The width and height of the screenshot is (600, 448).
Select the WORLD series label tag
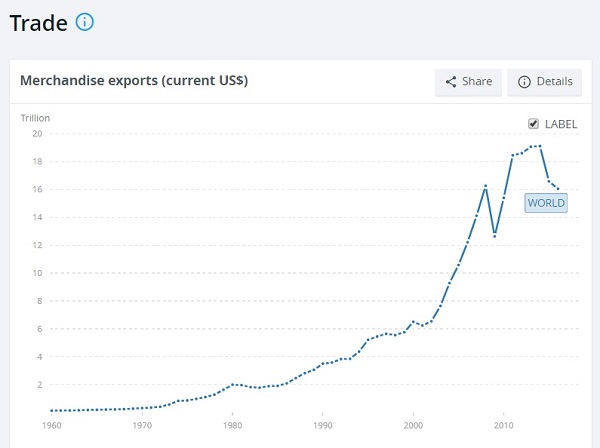click(x=546, y=203)
